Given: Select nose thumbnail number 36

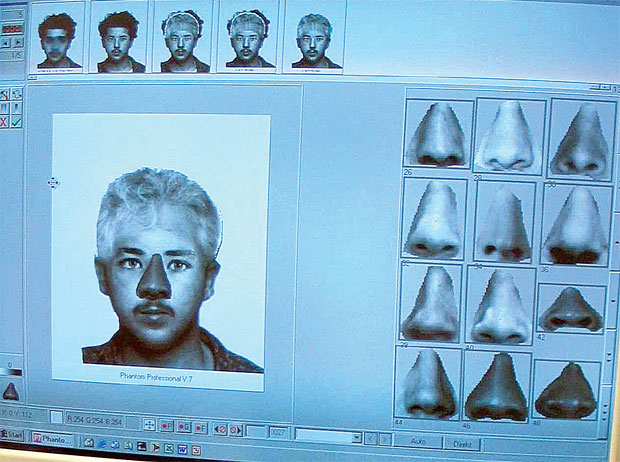Looking at the screenshot, I should [576, 226].
